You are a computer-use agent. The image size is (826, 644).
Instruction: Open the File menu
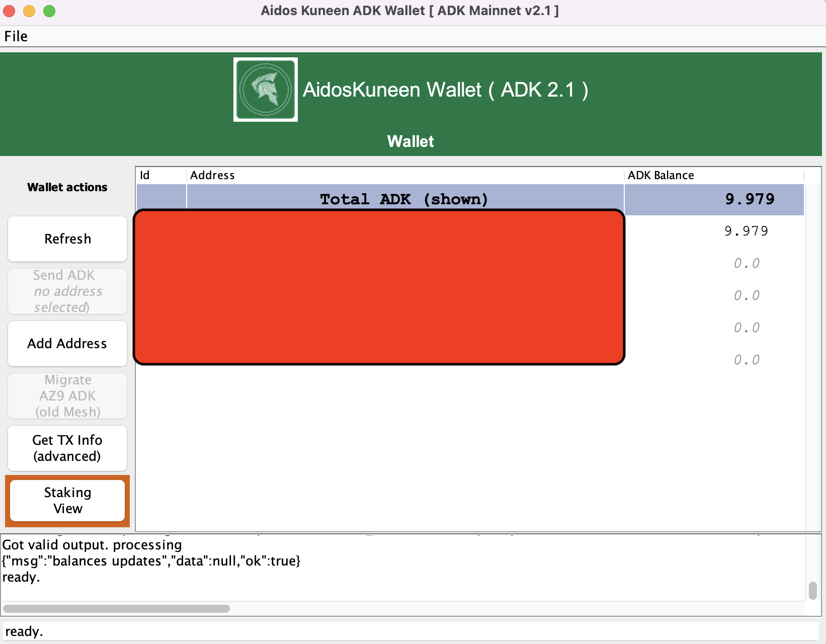(x=16, y=36)
